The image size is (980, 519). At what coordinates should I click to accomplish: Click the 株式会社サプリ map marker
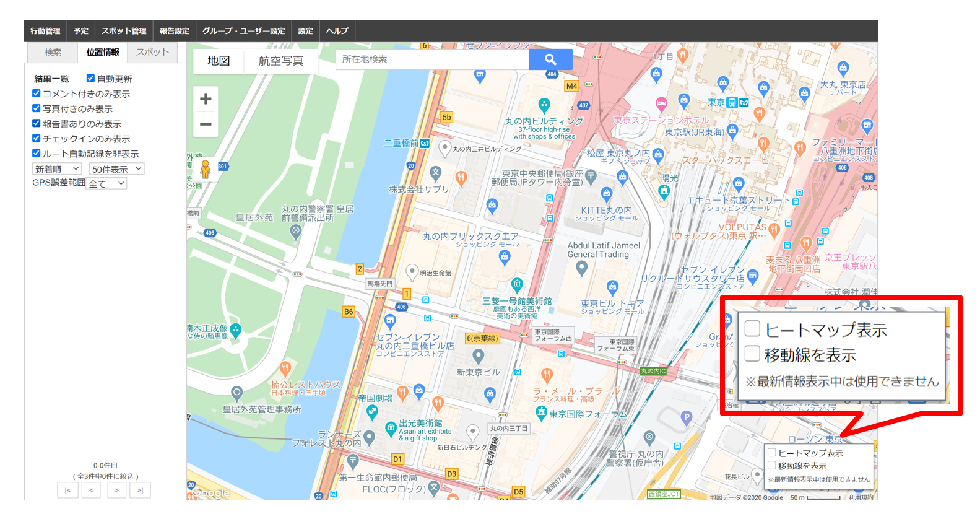click(x=436, y=173)
